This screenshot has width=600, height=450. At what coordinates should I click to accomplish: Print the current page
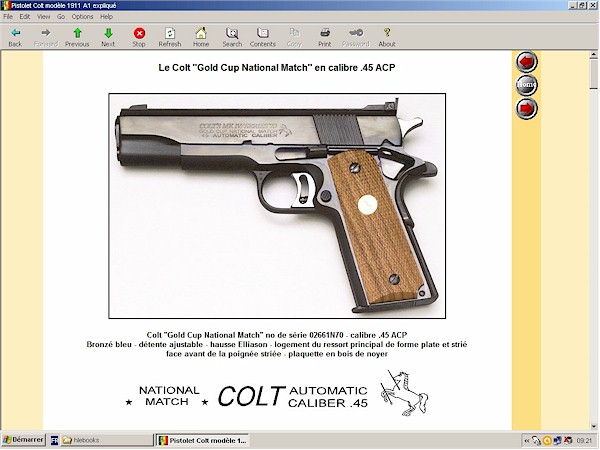pos(325,38)
